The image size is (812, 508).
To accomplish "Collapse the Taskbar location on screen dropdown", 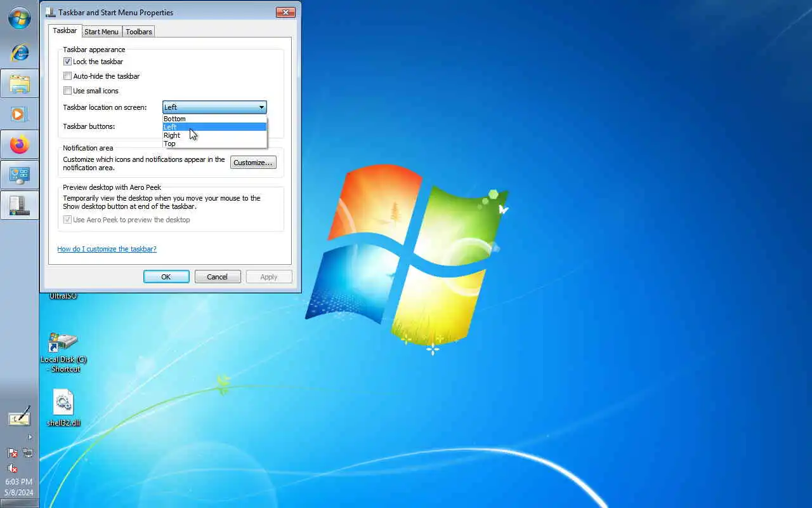I will pyautogui.click(x=214, y=107).
